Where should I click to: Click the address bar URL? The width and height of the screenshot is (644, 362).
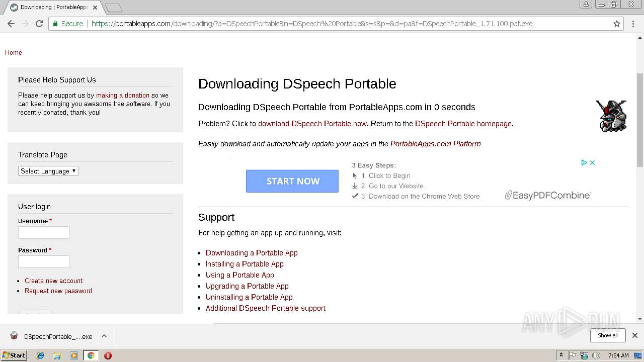[312, 24]
